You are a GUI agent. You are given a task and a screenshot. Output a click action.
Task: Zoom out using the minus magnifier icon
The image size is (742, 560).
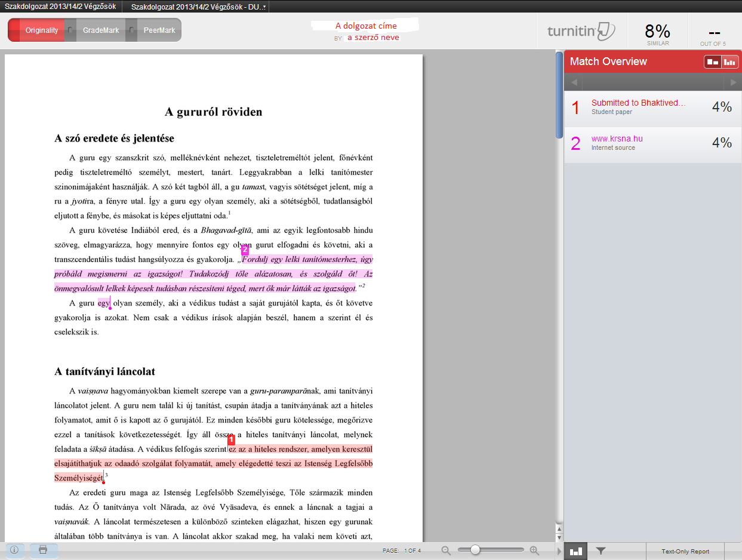447,550
